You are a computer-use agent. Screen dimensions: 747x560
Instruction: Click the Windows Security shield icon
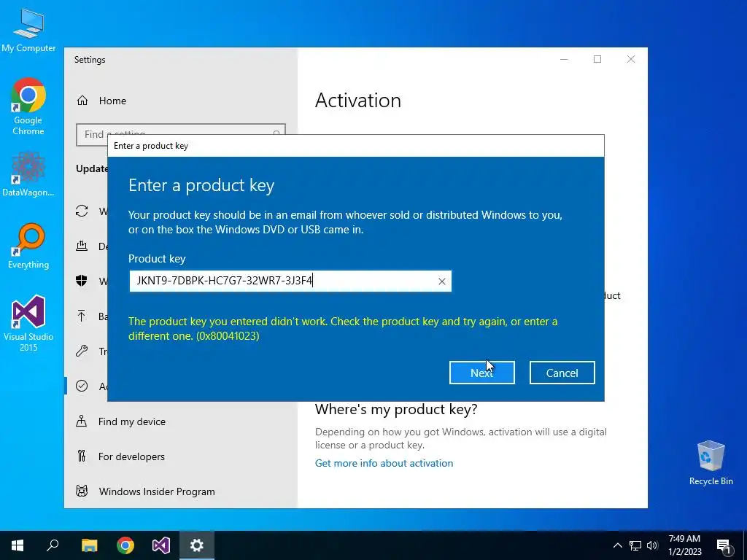tap(82, 281)
